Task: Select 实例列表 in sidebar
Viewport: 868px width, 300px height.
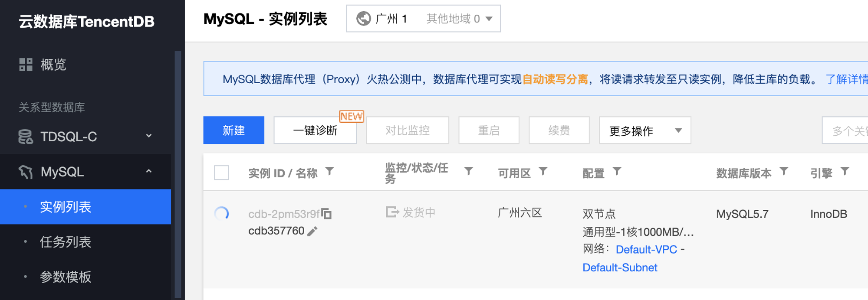Action: pos(85,207)
